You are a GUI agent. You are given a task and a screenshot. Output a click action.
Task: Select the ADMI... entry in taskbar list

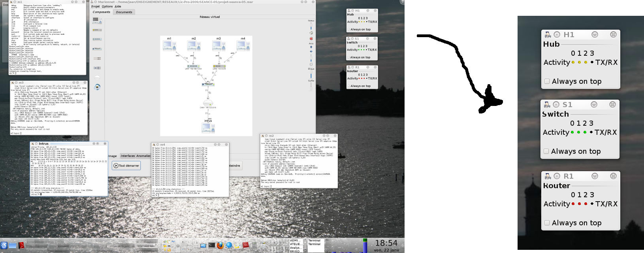pyautogui.click(x=296, y=240)
